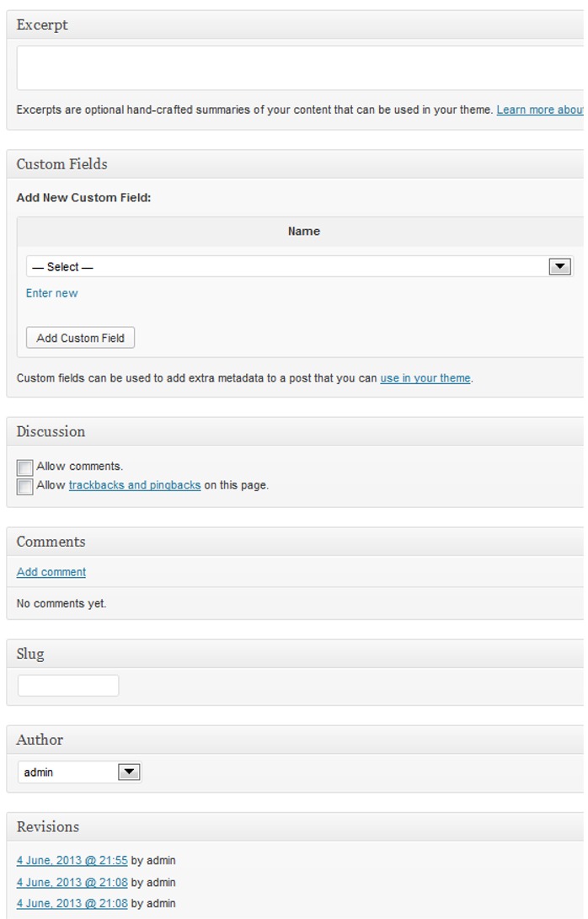Open the 'Learn more about' excerpts link
Image resolution: width=588 pixels, height=919 pixels.
point(540,110)
